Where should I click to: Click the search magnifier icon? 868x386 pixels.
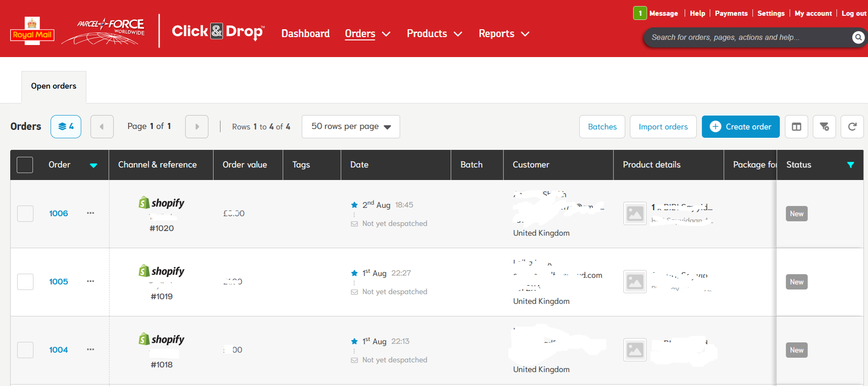point(858,38)
